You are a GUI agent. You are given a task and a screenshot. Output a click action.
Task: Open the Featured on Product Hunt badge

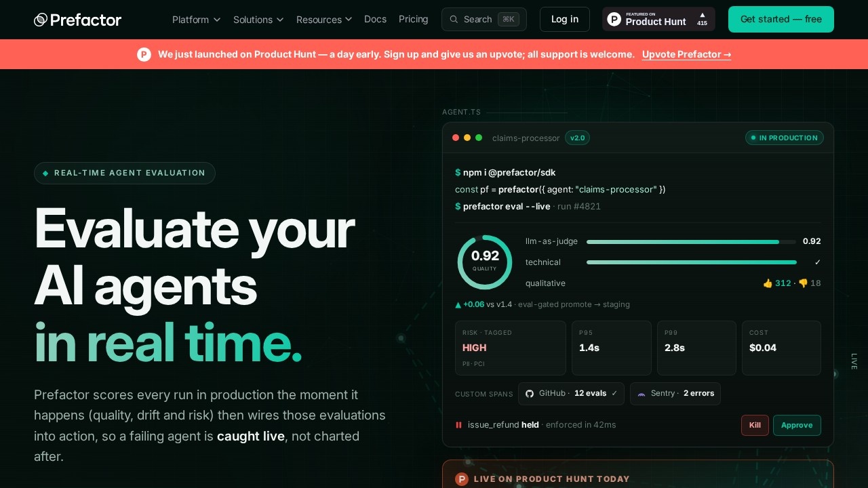[x=658, y=19]
